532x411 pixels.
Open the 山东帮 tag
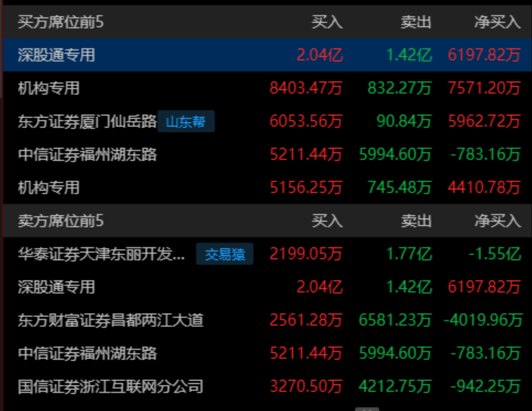186,122
